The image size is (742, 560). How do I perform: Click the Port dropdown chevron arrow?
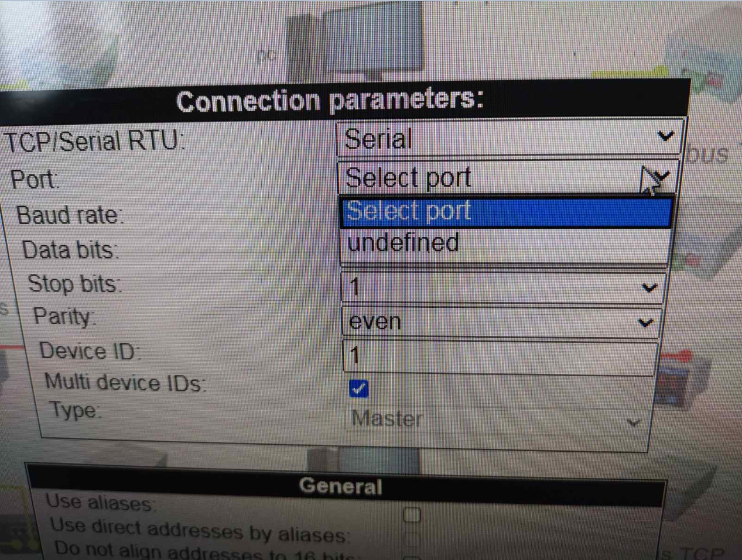[662, 178]
